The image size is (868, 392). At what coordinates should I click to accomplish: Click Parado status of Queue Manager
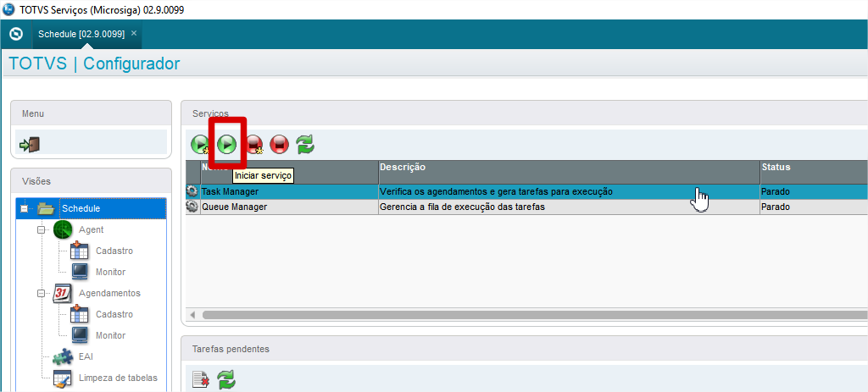776,207
